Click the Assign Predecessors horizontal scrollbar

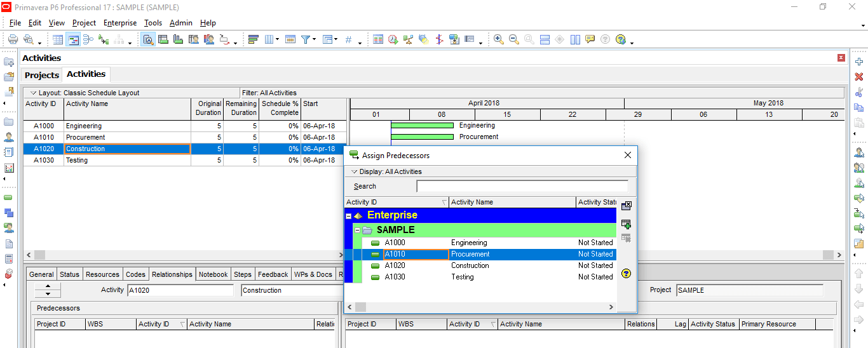click(480, 307)
